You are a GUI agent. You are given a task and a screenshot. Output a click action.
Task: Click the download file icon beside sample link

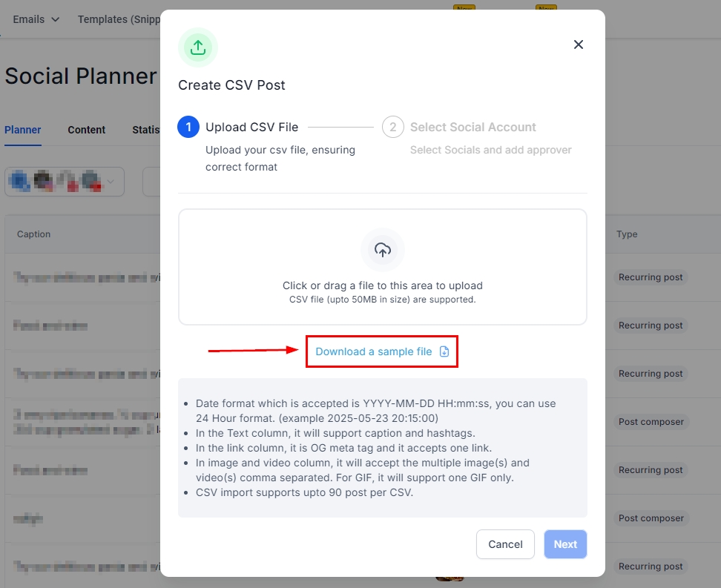click(x=444, y=351)
